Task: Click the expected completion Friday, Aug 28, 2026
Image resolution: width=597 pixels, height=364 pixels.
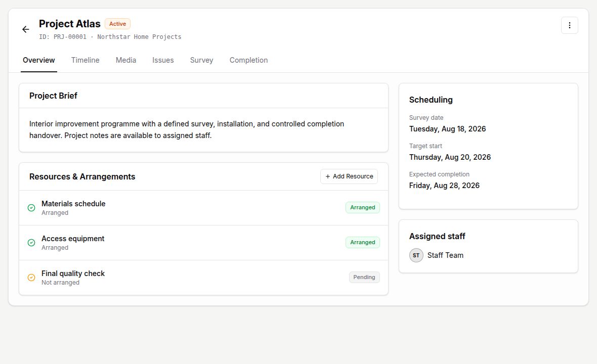Action: 444,186
